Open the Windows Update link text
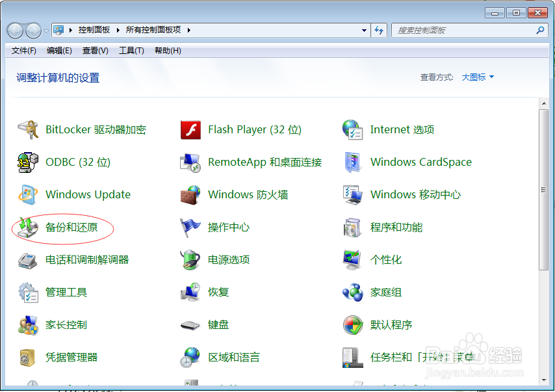Screen dimensions: 555x392 click(x=88, y=195)
